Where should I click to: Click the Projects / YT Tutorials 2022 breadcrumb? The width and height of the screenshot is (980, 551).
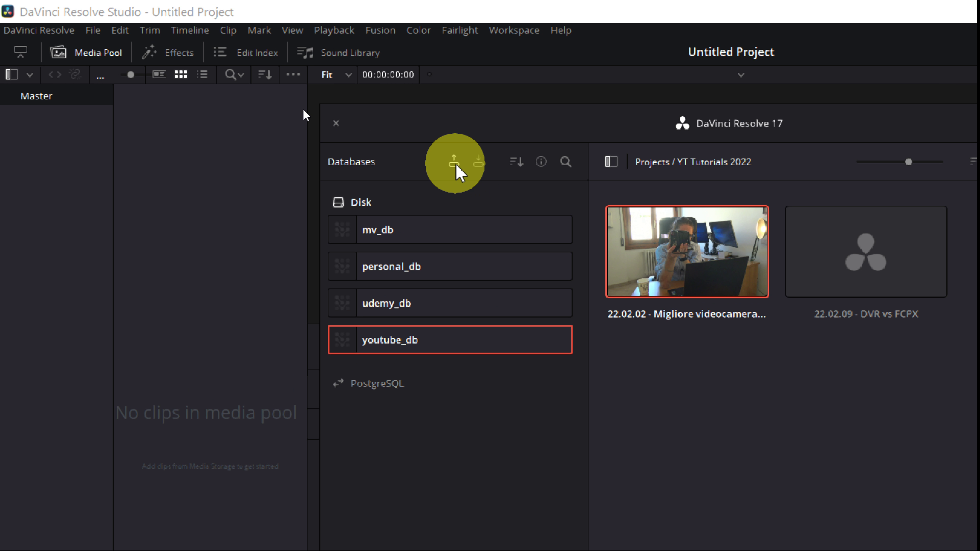coord(693,162)
